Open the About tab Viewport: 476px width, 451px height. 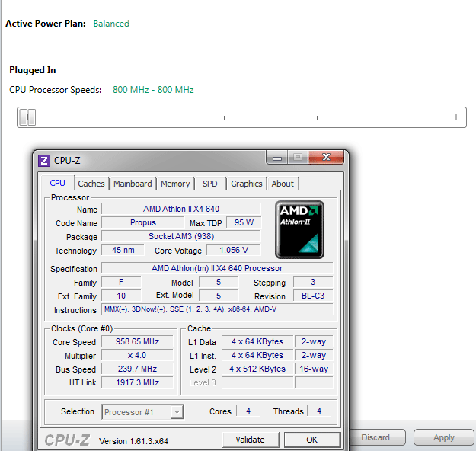(283, 184)
